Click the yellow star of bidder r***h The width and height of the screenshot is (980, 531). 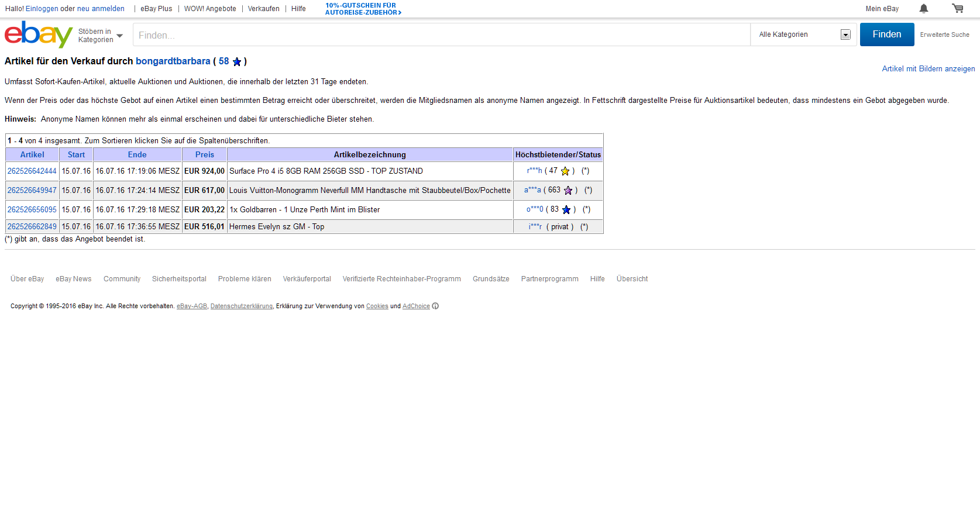point(565,171)
